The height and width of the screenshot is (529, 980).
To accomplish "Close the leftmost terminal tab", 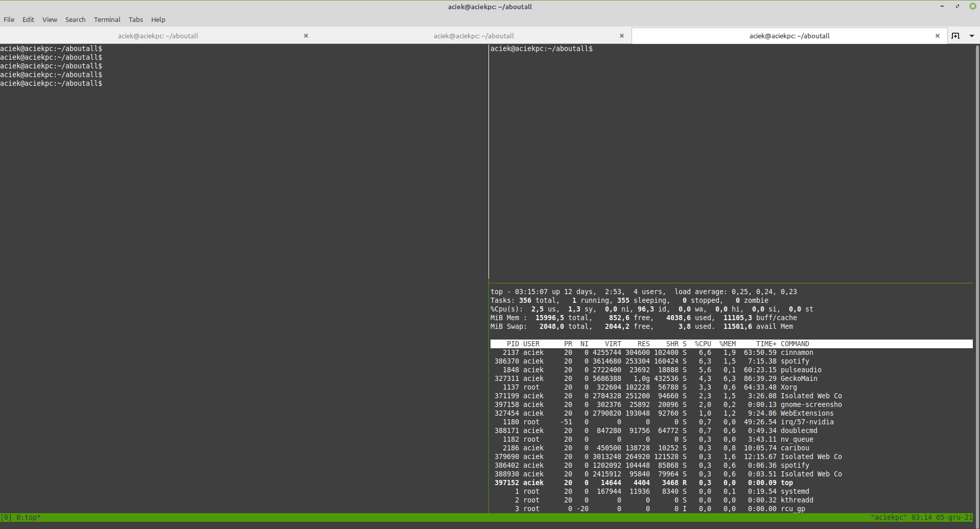I will click(306, 36).
